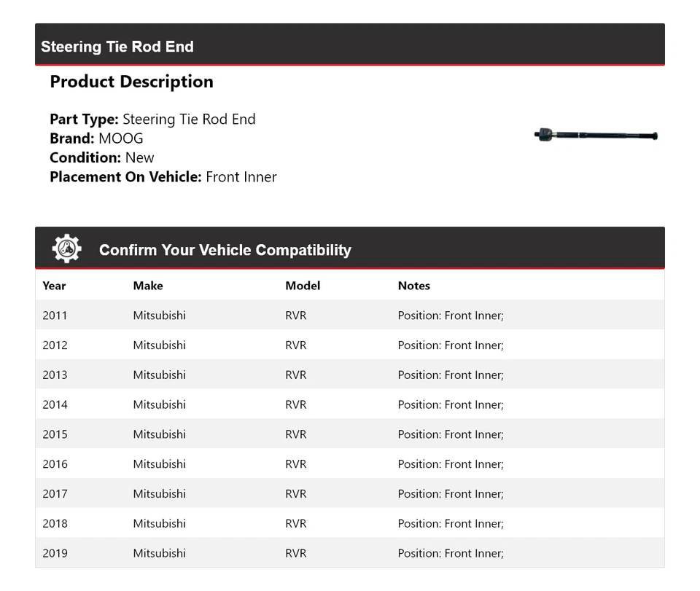Click the 2012 year cell
This screenshot has height=591, width=700.
pyautogui.click(x=55, y=345)
